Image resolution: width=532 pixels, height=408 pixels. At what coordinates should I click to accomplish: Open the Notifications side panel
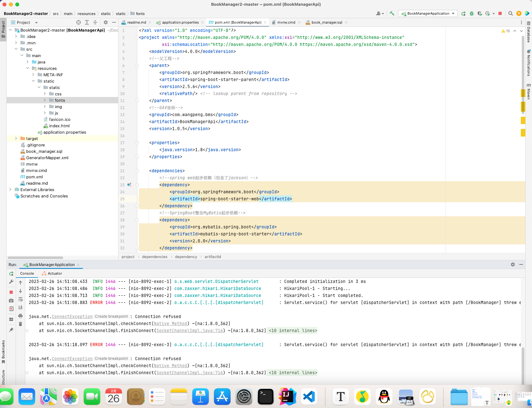(529, 63)
